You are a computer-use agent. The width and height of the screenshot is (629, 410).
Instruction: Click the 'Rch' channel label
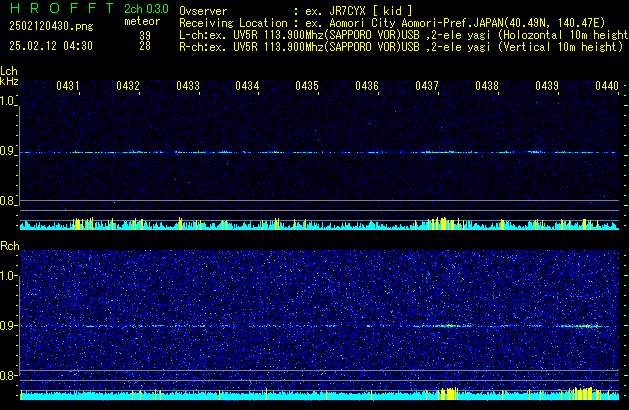pyautogui.click(x=10, y=246)
